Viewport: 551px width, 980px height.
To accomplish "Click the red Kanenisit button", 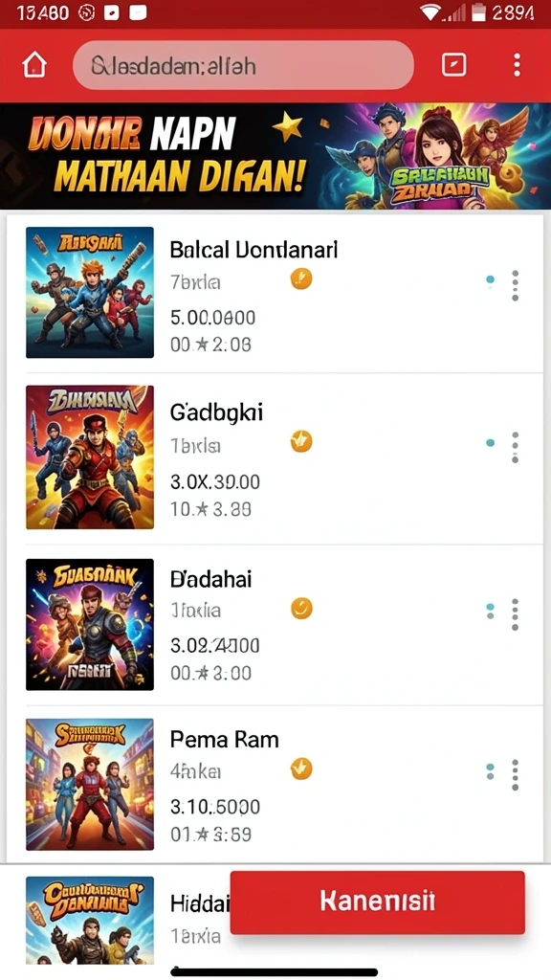I will click(377, 902).
